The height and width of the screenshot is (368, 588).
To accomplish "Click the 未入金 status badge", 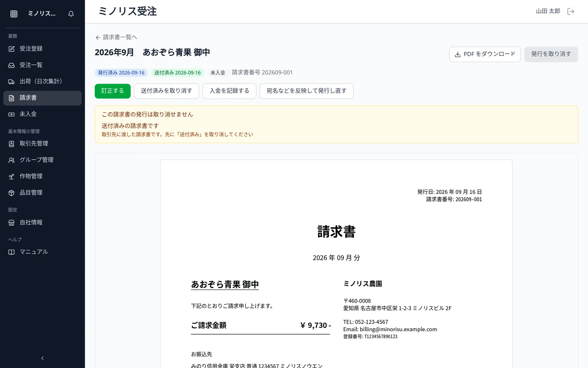I will (x=218, y=73).
